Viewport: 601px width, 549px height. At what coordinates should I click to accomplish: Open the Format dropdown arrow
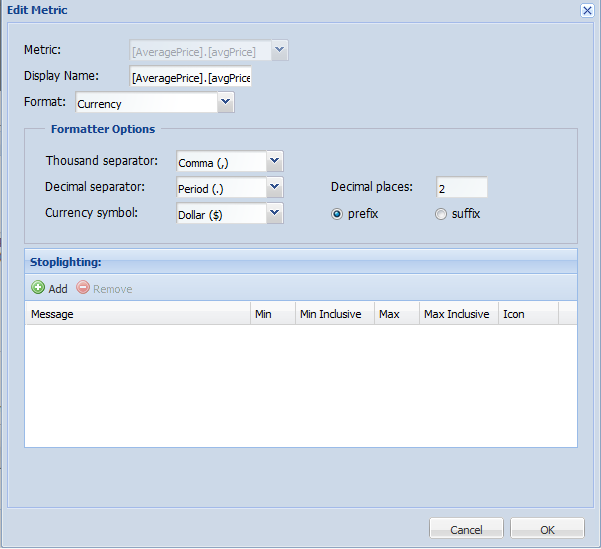[x=226, y=102]
